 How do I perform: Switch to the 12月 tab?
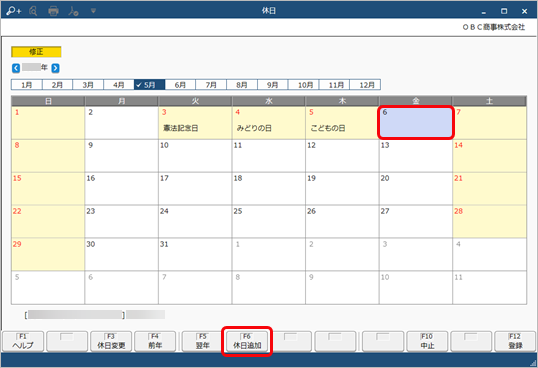pyautogui.click(x=365, y=85)
